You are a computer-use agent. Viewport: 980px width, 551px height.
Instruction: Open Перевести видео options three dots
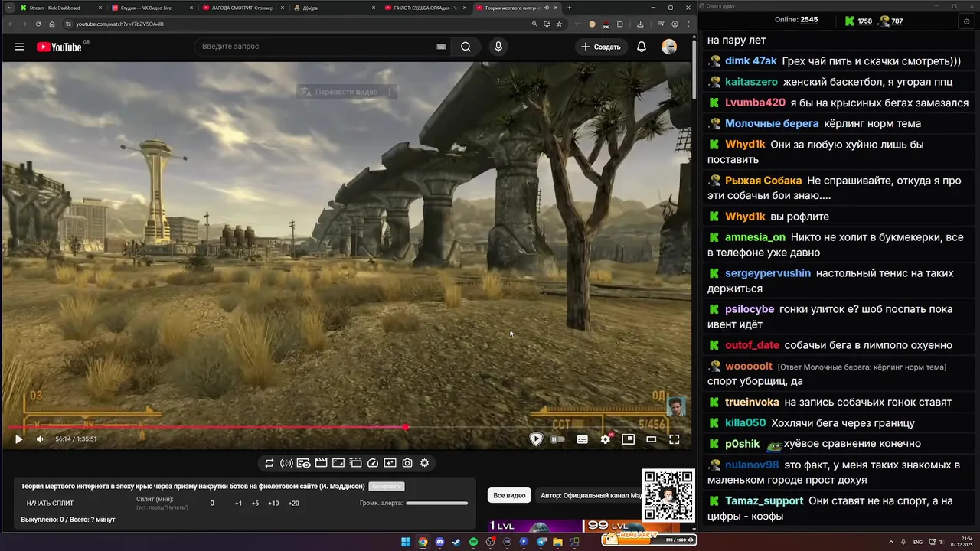[390, 92]
